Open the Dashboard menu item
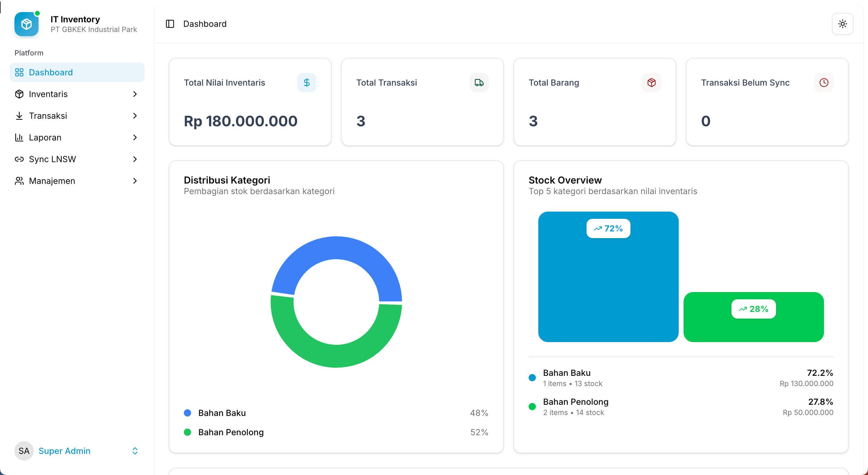The image size is (868, 475). click(77, 72)
